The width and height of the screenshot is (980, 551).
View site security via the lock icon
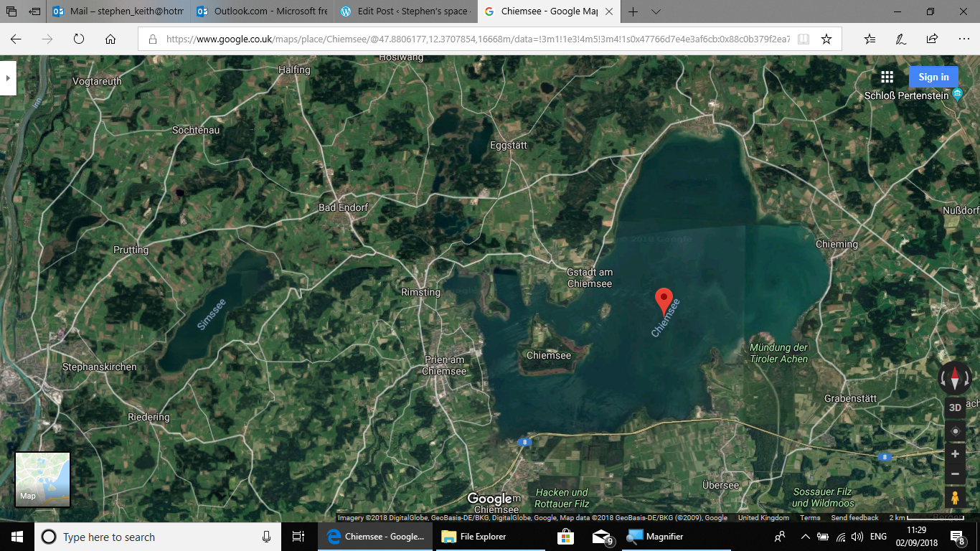tap(152, 39)
